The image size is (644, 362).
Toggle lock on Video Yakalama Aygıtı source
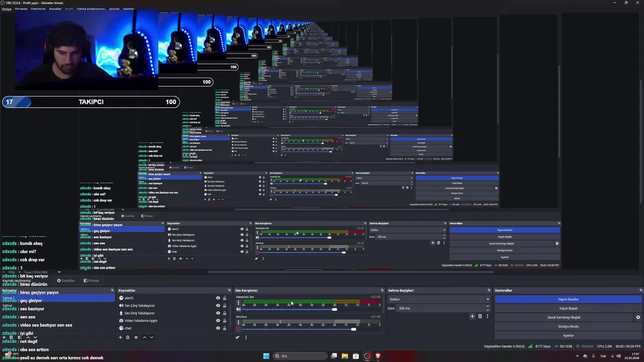224,321
